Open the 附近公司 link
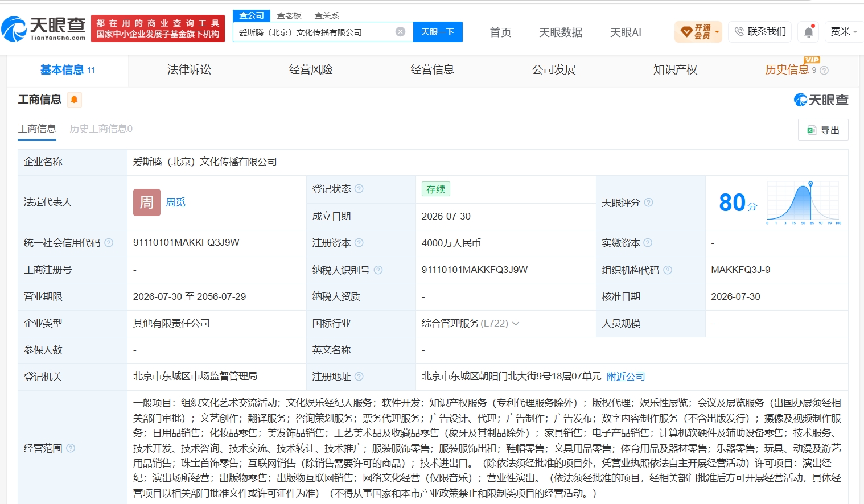The height and width of the screenshot is (504, 864). 626,377
